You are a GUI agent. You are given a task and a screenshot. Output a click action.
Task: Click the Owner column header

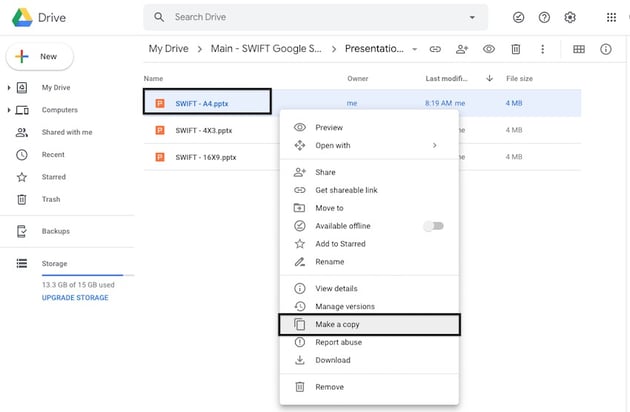[x=358, y=78]
